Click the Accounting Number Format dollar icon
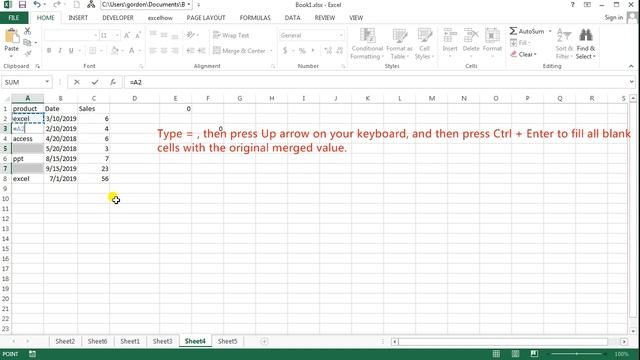 tap(285, 51)
